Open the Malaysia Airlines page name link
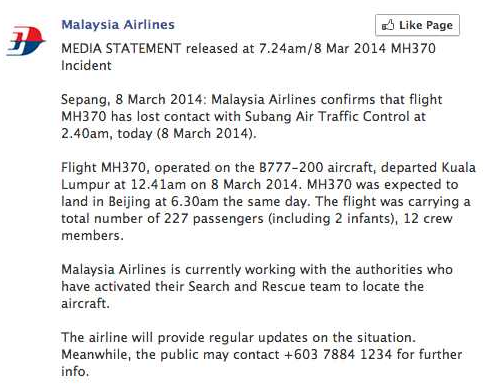Screen dimensions: 503x387 (118, 25)
